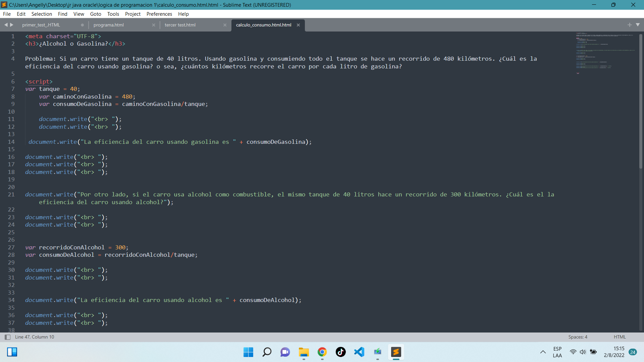Open Google Chrome from taskbar

[322, 352]
